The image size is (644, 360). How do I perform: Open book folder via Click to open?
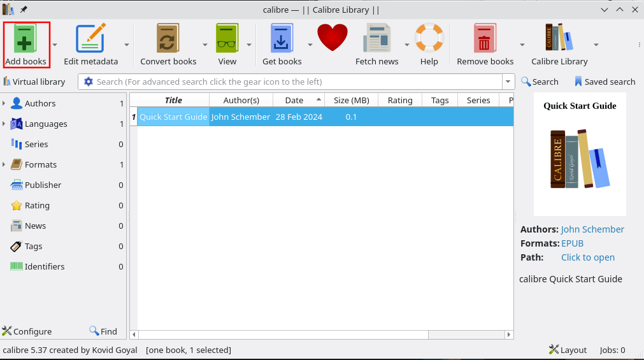click(587, 257)
